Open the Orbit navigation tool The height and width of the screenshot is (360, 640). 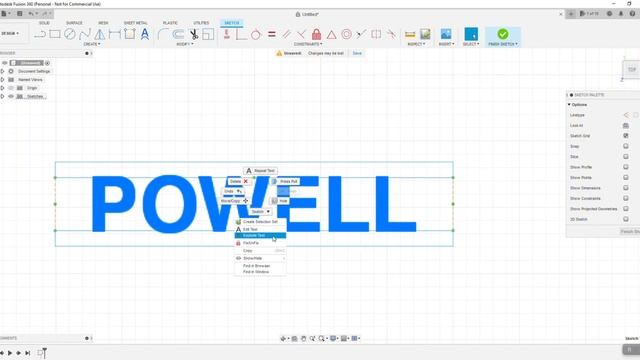283,338
